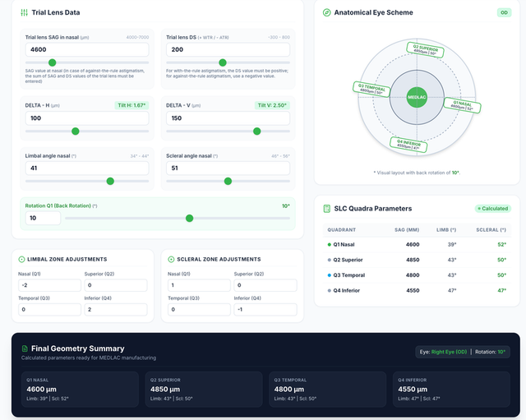Click the compass icon beside Anatomical Eye Scheme
The image size is (526, 420).
click(326, 13)
